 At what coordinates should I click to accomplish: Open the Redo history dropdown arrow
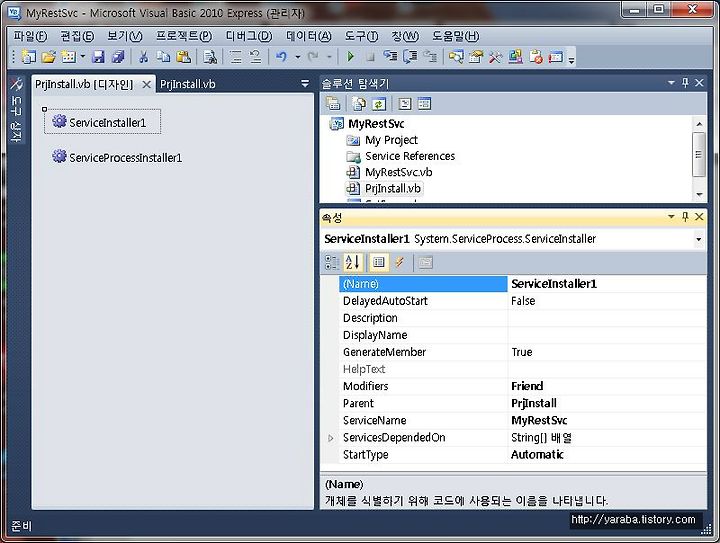point(329,57)
